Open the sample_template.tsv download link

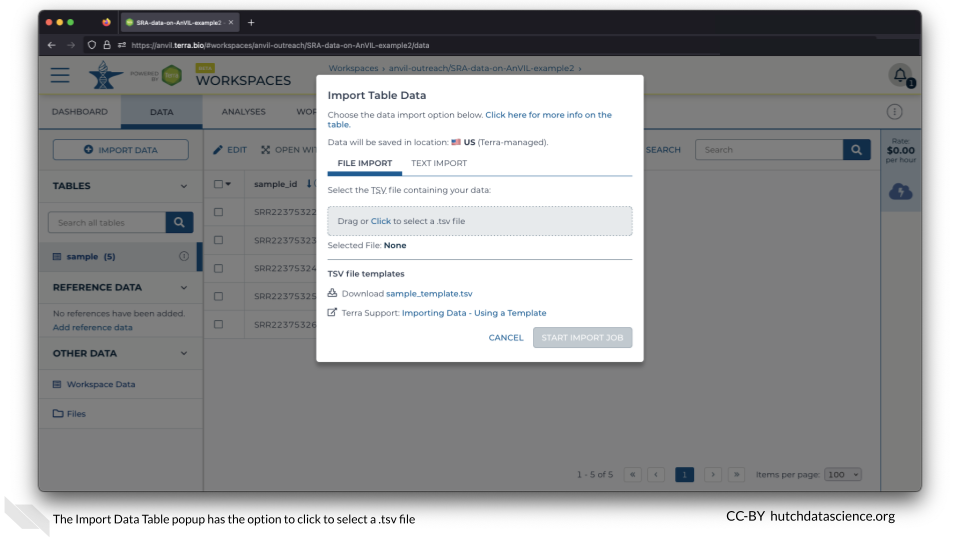429,294
